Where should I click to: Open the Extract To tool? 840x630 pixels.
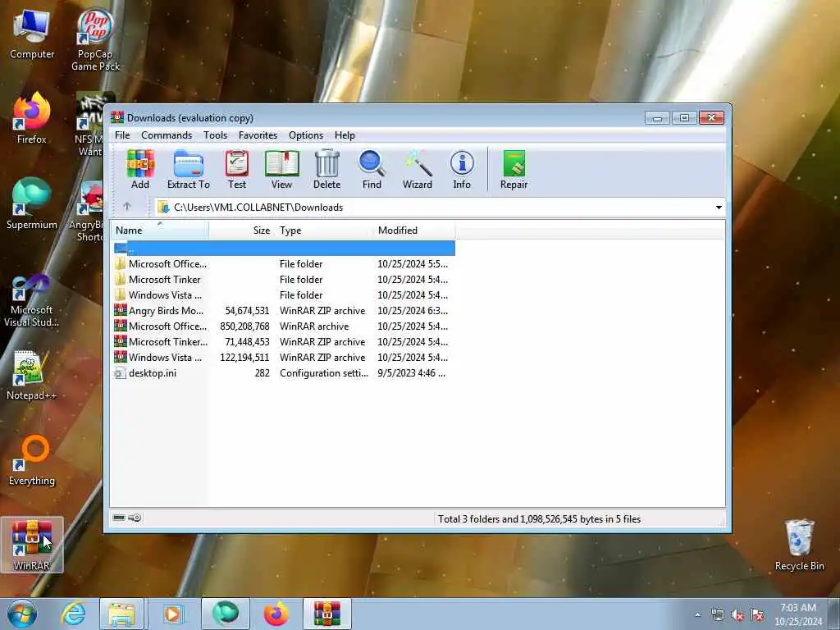(x=188, y=170)
